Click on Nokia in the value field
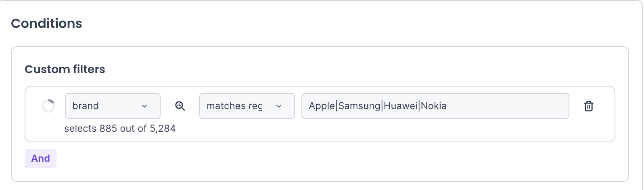This screenshot has height=190, width=644. tap(434, 106)
